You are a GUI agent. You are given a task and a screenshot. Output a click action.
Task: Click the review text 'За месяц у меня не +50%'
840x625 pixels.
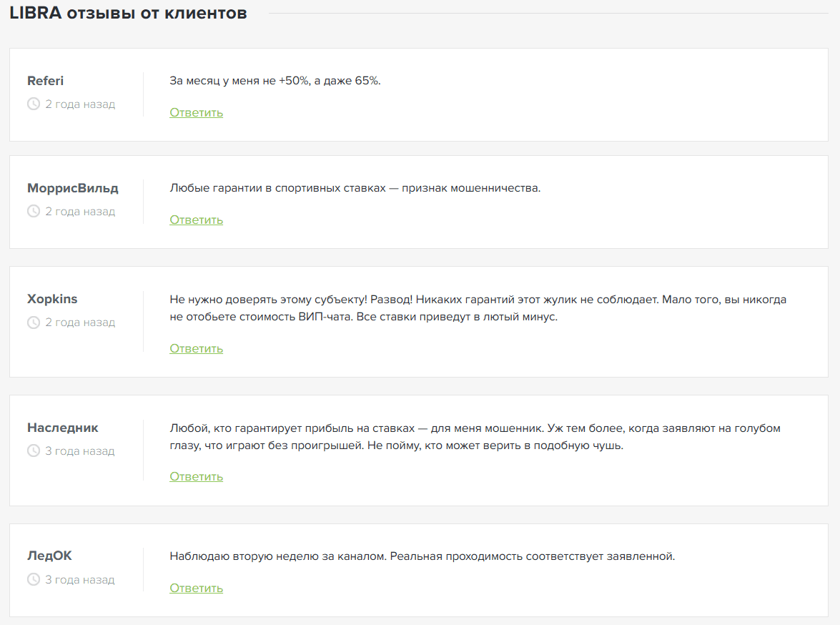coord(275,81)
